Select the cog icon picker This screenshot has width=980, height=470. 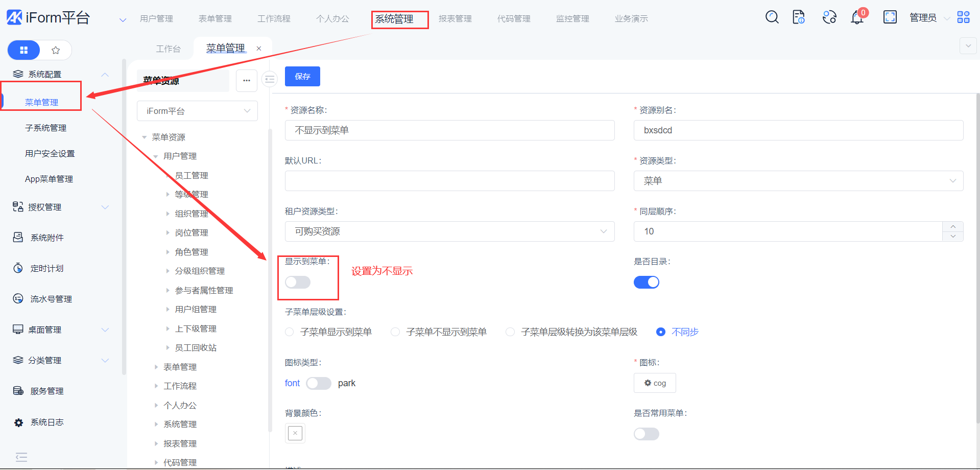[x=654, y=383]
